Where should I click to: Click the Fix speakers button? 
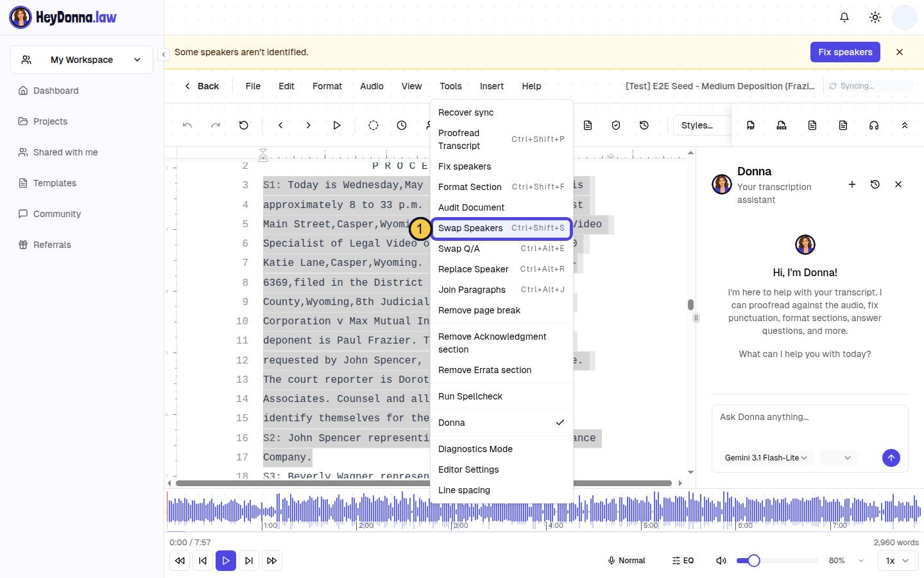[x=845, y=52]
